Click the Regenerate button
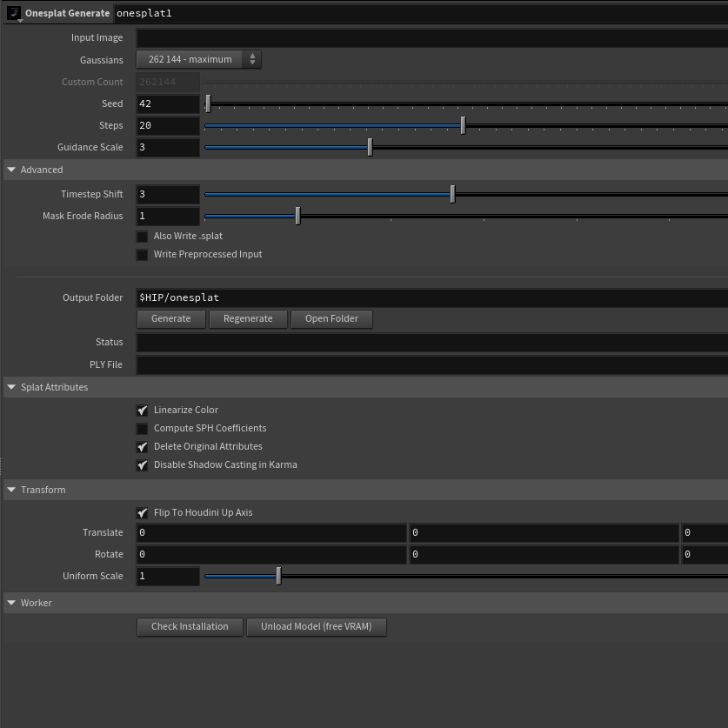Image resolution: width=728 pixels, height=728 pixels. click(x=248, y=319)
